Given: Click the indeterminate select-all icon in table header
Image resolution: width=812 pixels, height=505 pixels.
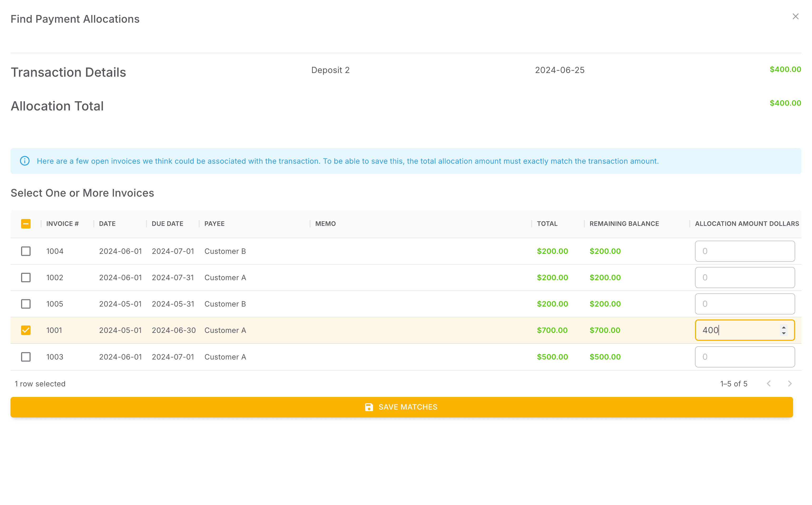Looking at the screenshot, I should 26,224.
